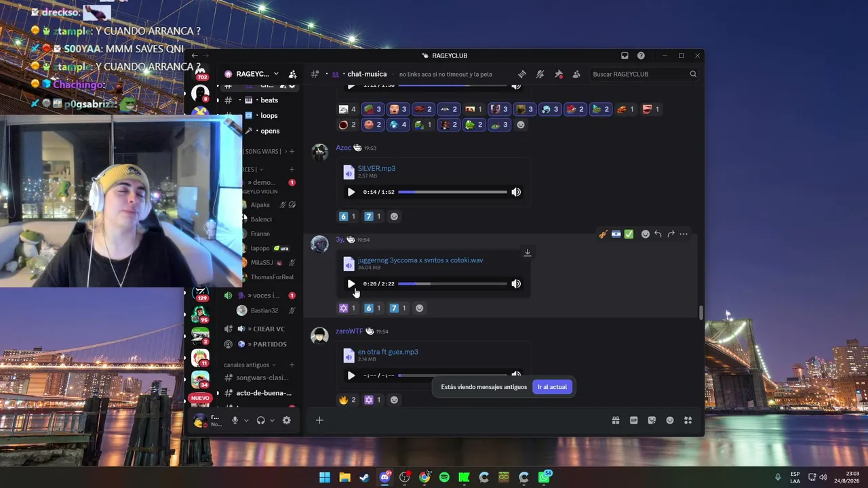Open Discord inbox icon in title bar

625,56
